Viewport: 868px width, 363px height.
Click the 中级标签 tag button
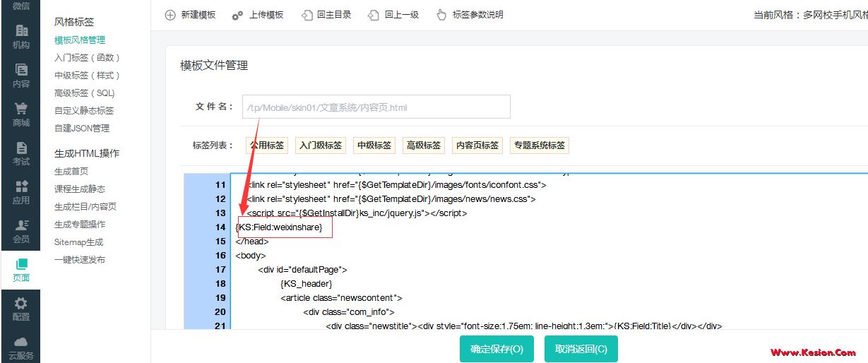point(374,145)
